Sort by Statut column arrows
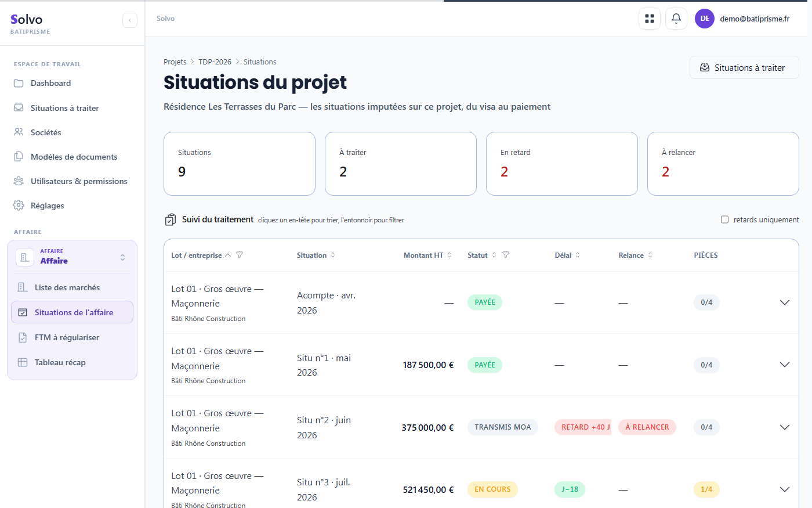The image size is (812, 508). tap(494, 255)
